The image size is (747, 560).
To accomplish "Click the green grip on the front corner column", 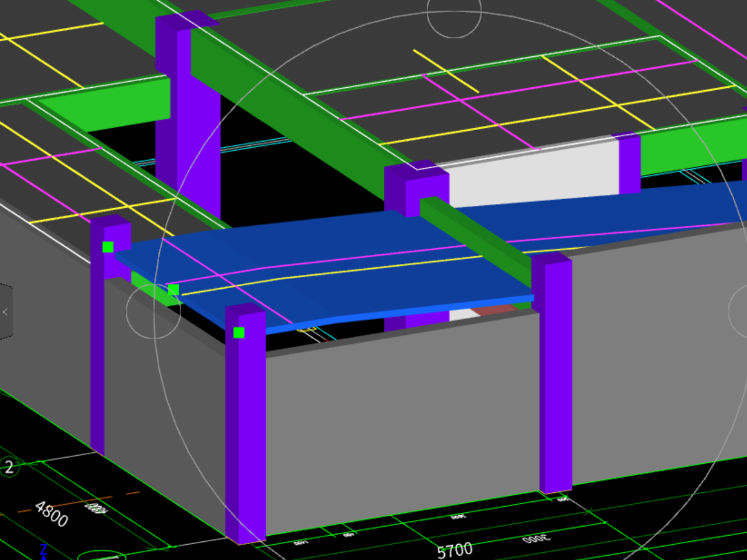I will click(239, 332).
